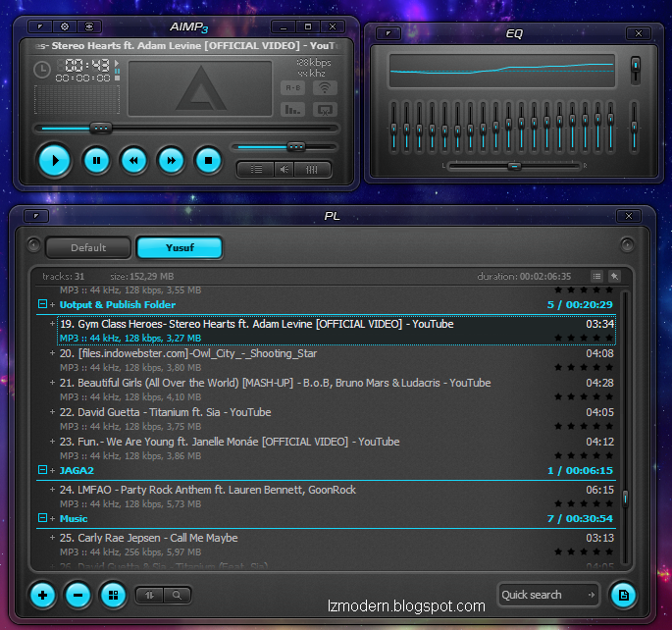Image resolution: width=672 pixels, height=630 pixels.
Task: Rate track 22 with its stars
Action: pos(584,426)
